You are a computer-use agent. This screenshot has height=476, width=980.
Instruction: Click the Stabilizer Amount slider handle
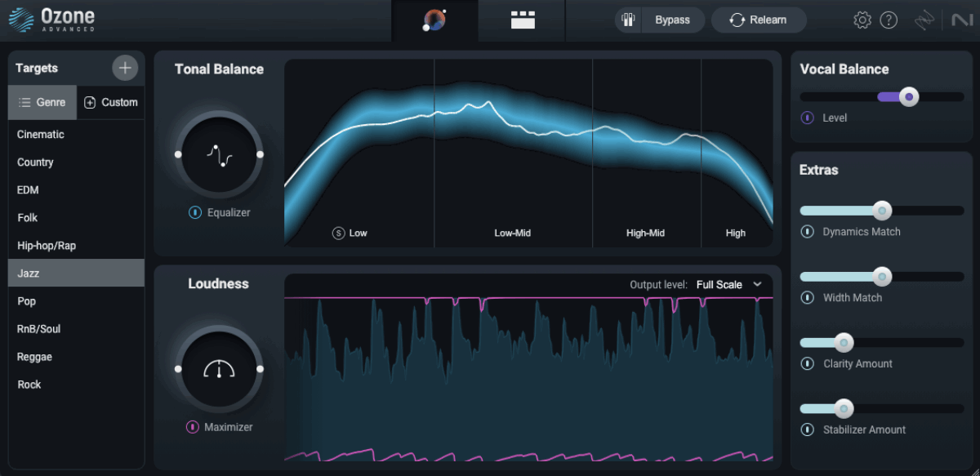[x=844, y=409]
